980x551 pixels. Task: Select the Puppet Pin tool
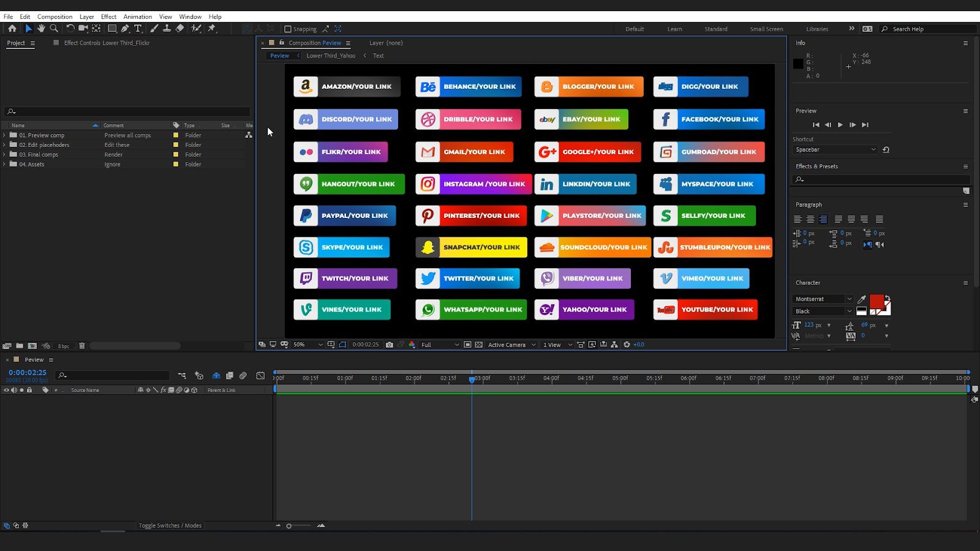point(212,29)
